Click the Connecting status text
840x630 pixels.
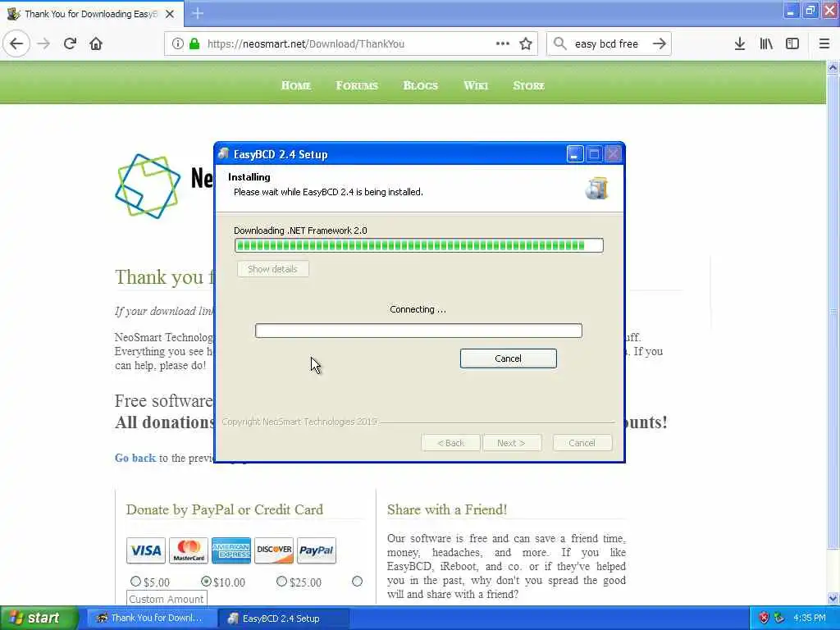tap(418, 309)
